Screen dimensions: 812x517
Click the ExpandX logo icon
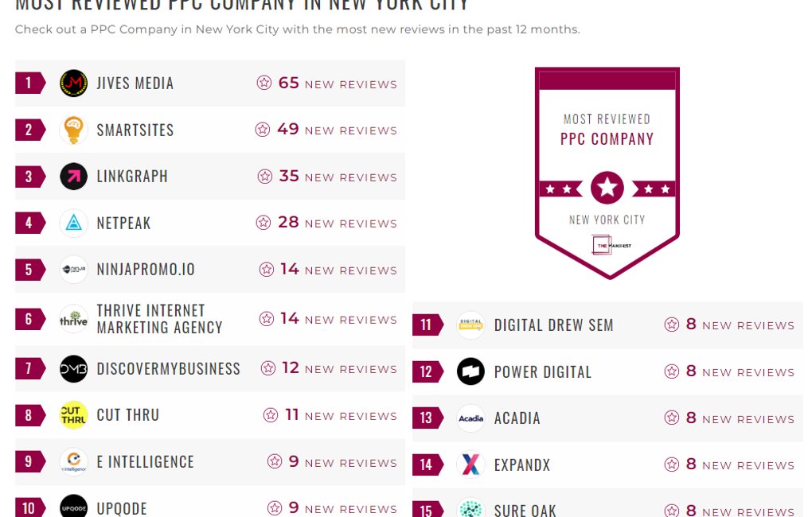(470, 465)
